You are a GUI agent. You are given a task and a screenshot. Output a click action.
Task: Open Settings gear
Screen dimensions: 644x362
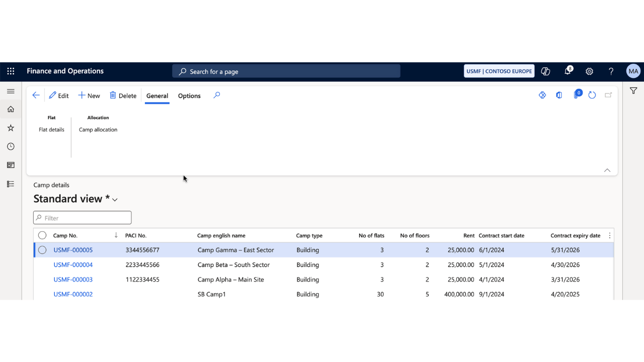[x=589, y=71]
